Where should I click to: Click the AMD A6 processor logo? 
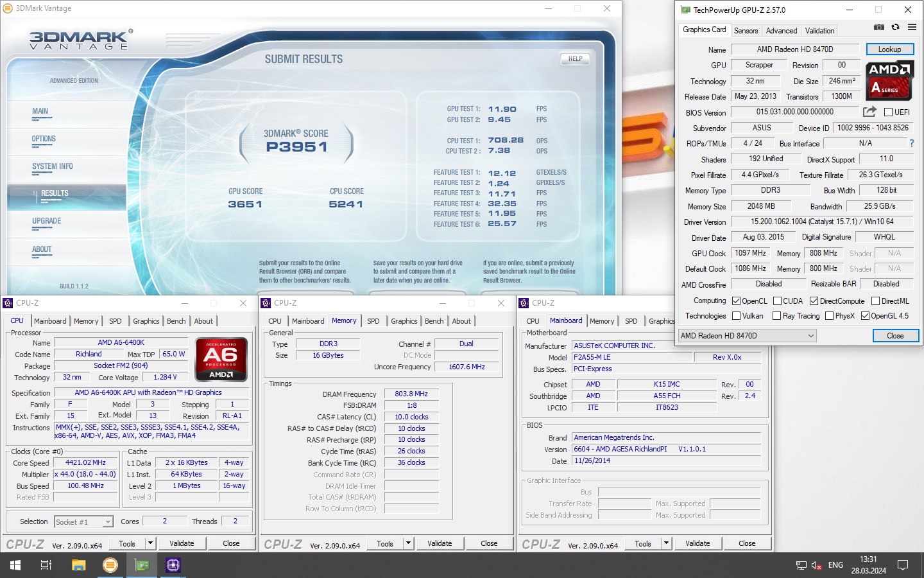pyautogui.click(x=220, y=360)
